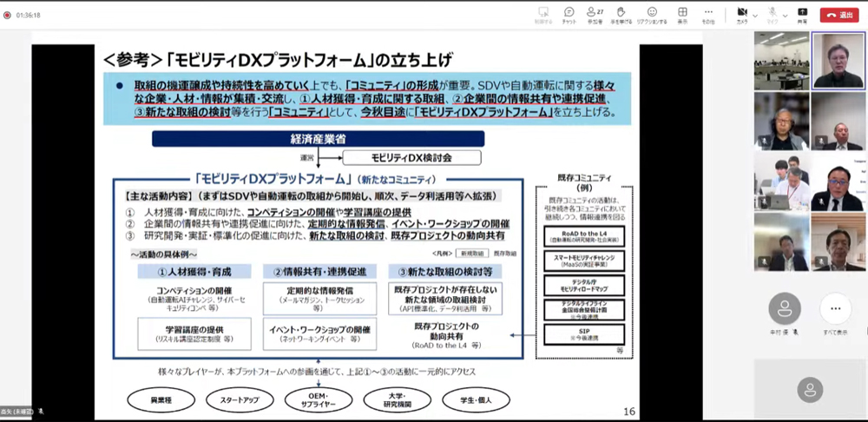Viewport: 868px width, 422px height.
Task: Click the モビリティDX検討会 box
Action: [x=411, y=158]
